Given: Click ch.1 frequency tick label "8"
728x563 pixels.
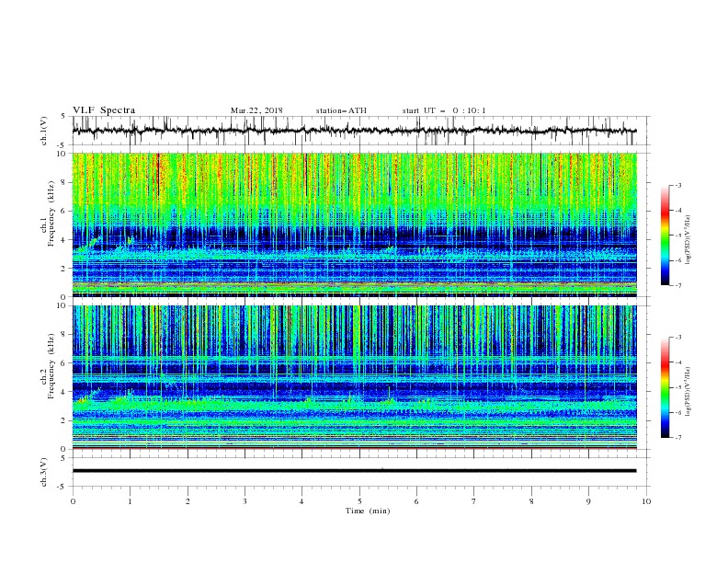Looking at the screenshot, I should coord(63,182).
